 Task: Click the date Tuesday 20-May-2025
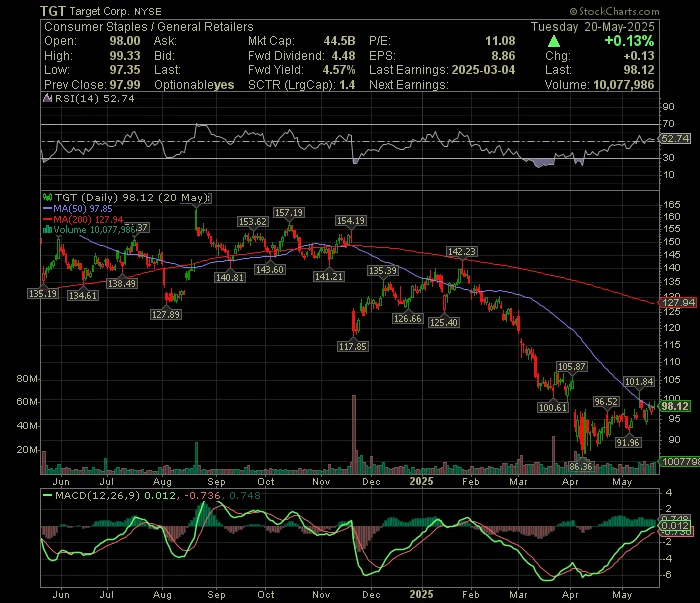point(592,27)
